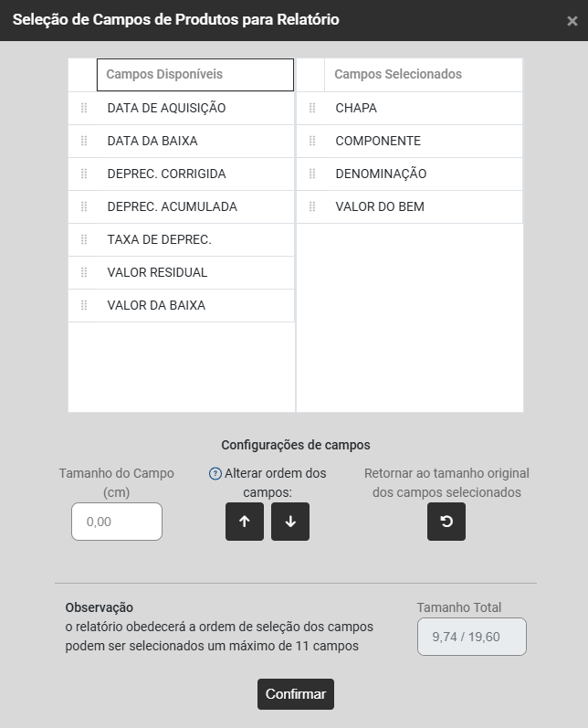Viewport: 588px width, 728px height.
Task: Click drag handle of CHAPA row
Action: (x=312, y=108)
